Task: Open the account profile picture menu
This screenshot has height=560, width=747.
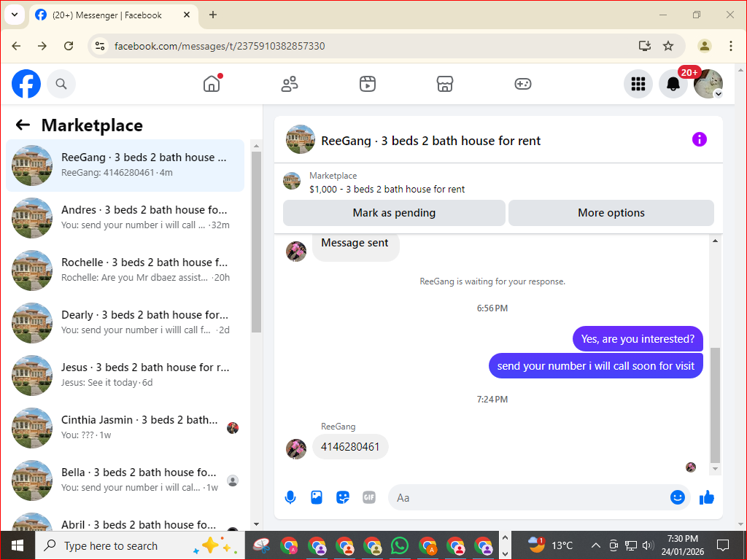Action: [708, 84]
